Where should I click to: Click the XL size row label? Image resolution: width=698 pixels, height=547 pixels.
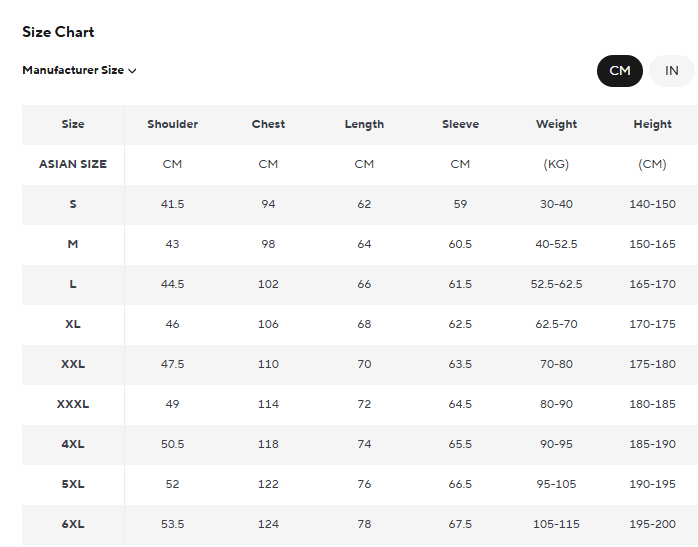pos(73,324)
